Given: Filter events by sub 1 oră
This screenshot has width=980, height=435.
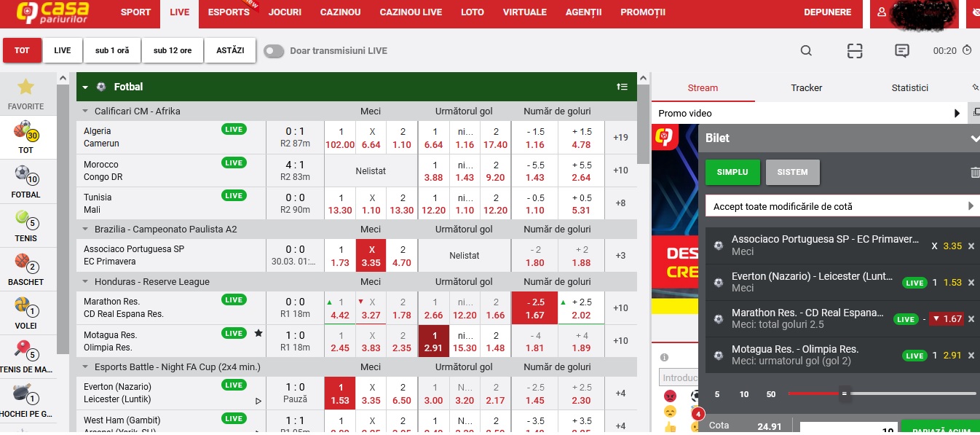Looking at the screenshot, I should 112,50.
